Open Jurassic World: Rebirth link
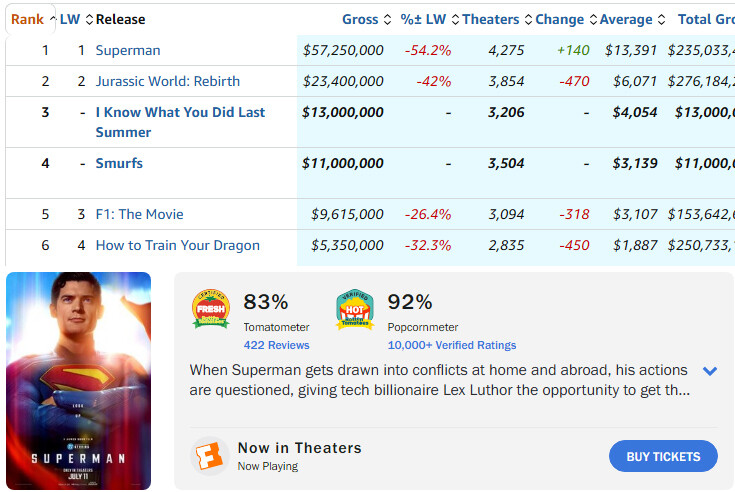Viewport: 735px width, 492px height. pos(168,82)
